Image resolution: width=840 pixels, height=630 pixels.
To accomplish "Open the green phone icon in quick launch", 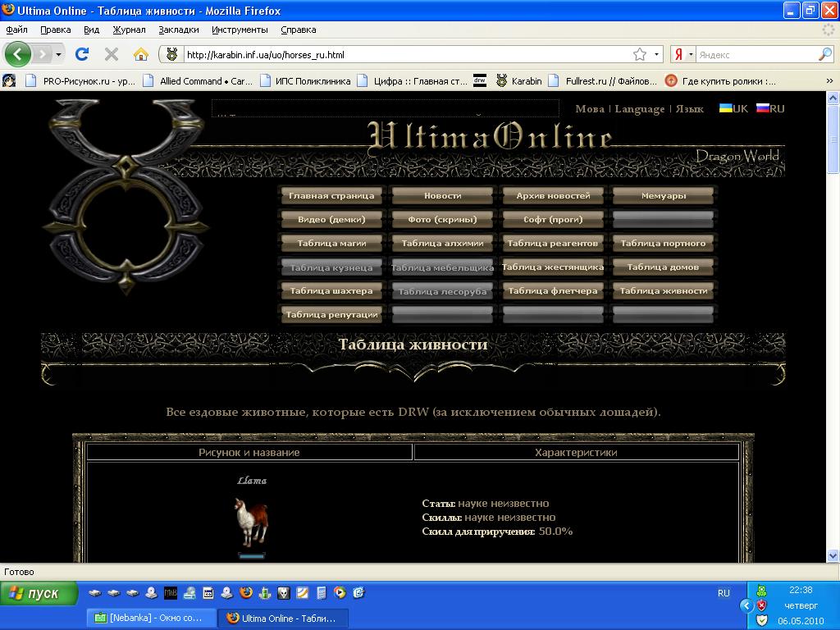I will point(265,593).
